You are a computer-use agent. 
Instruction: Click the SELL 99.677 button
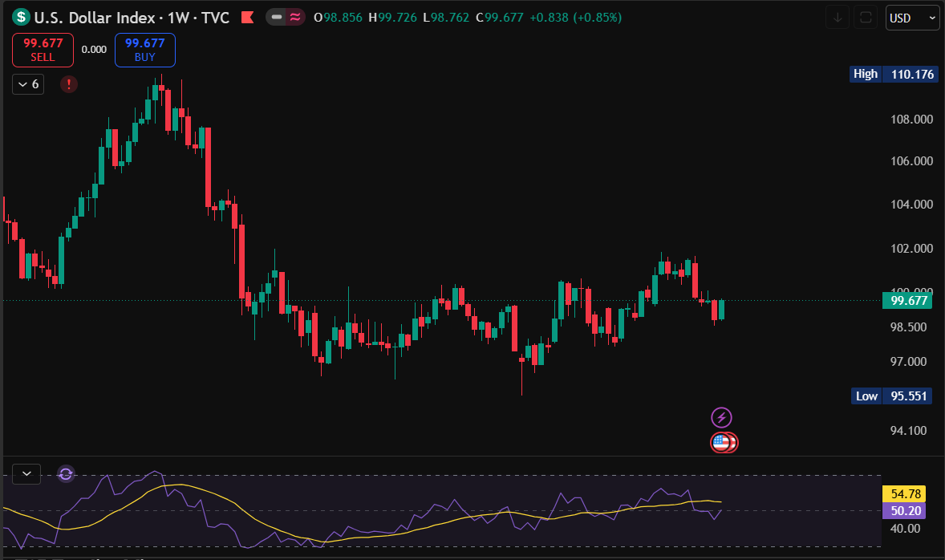point(43,50)
